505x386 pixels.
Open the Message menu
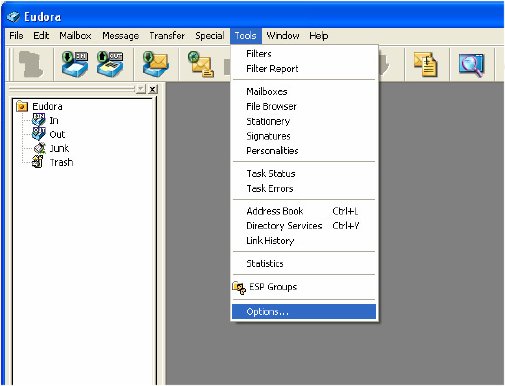(x=121, y=36)
